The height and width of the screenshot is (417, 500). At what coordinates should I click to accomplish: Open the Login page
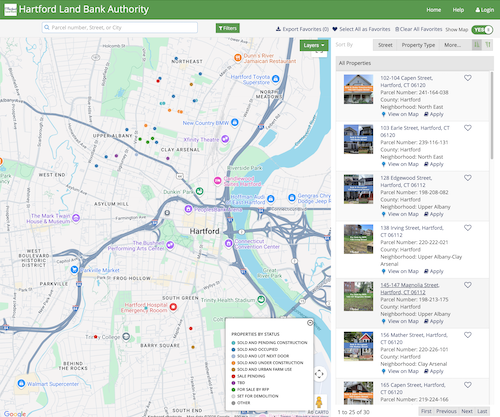pyautogui.click(x=484, y=10)
